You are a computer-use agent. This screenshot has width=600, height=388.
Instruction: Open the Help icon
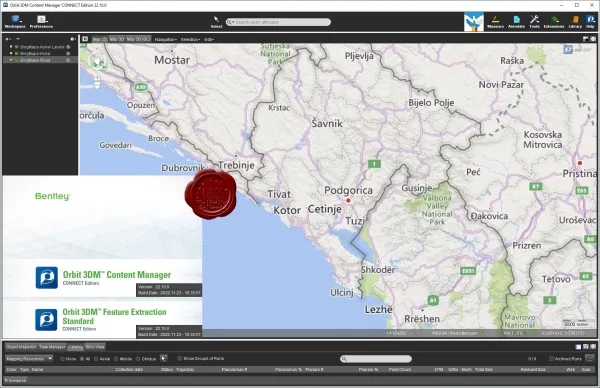[590, 22]
